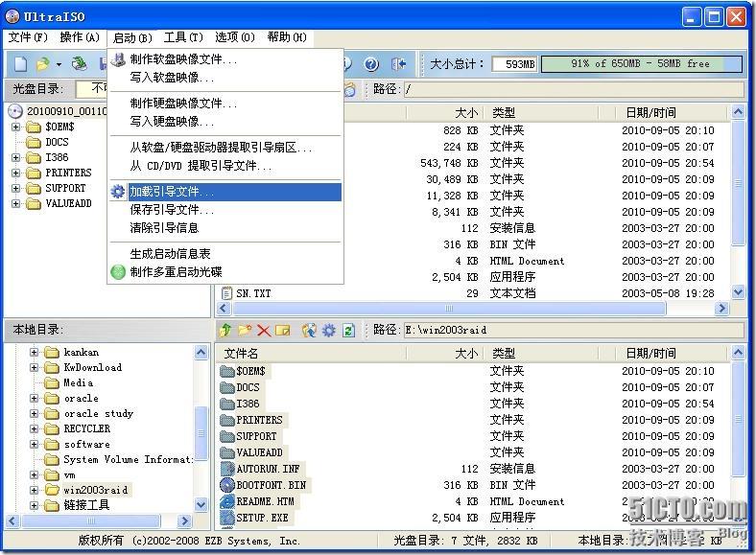Click the New file toolbar icon
This screenshot has width=756, height=555.
pyautogui.click(x=20, y=64)
